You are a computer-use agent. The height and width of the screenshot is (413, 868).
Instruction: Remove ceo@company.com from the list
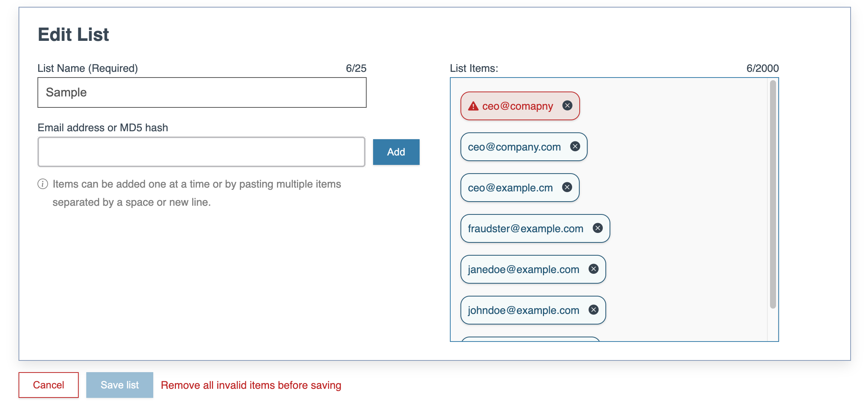575,146
